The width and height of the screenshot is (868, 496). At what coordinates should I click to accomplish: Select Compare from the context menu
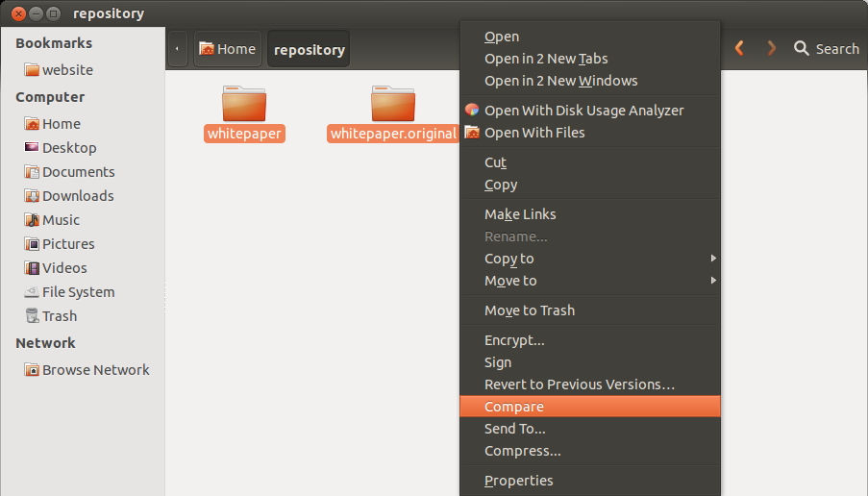590,407
